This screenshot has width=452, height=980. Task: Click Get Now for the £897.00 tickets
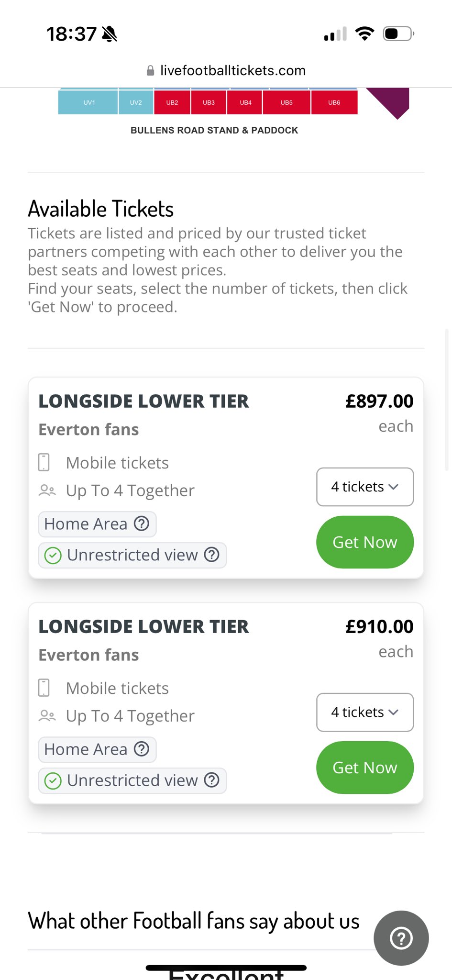pyautogui.click(x=365, y=542)
